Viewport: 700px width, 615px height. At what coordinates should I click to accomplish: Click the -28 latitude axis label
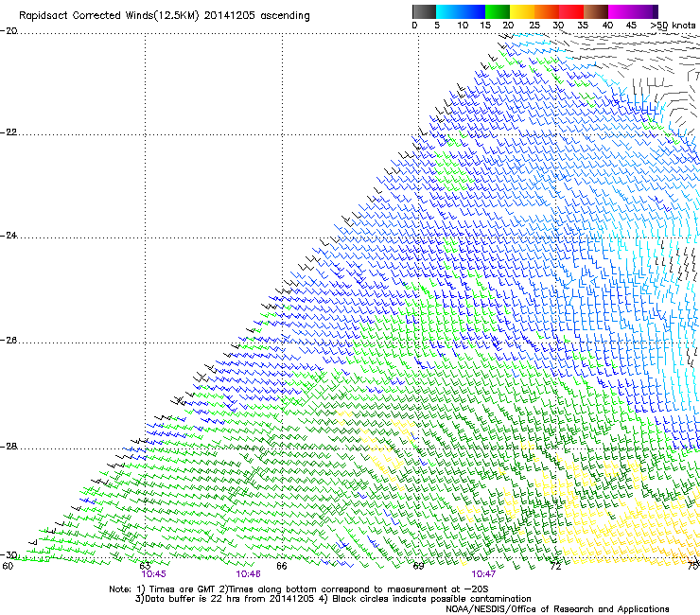tap(9, 447)
